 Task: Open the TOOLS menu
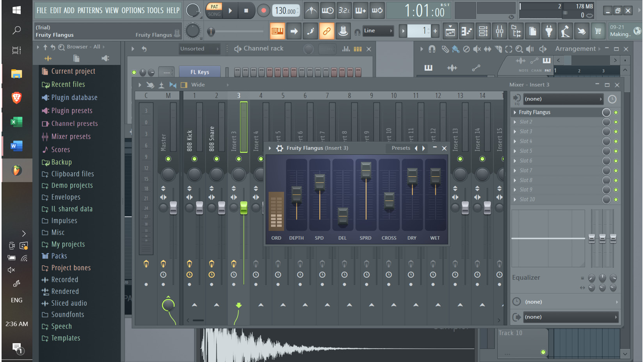(x=155, y=11)
